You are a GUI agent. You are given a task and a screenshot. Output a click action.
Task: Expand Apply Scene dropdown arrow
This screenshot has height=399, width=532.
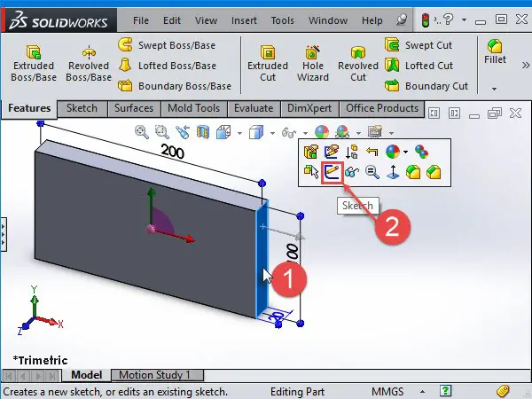click(x=358, y=133)
